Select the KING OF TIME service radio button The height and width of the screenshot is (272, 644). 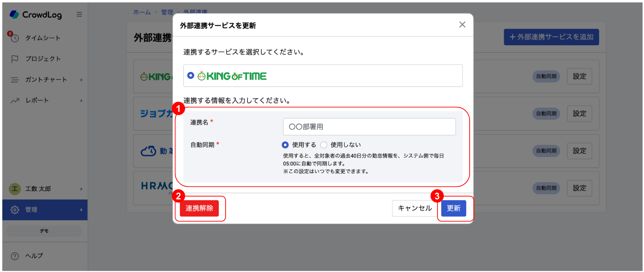coord(191,76)
